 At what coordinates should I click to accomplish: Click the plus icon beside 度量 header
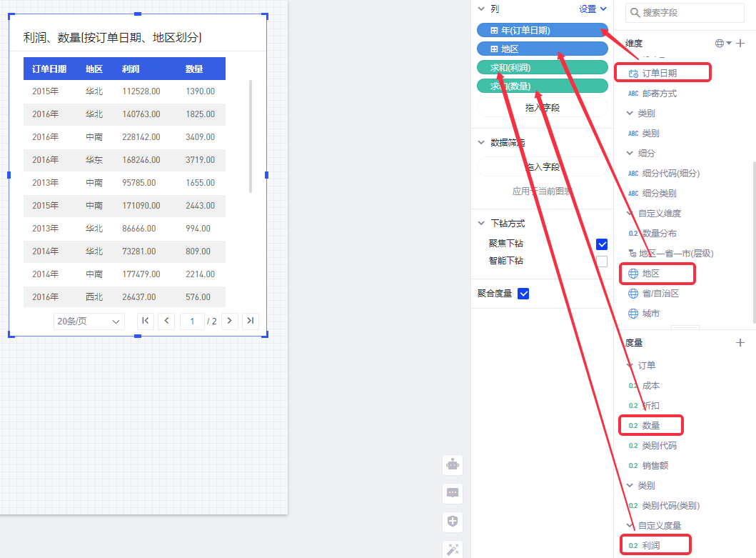(x=740, y=343)
